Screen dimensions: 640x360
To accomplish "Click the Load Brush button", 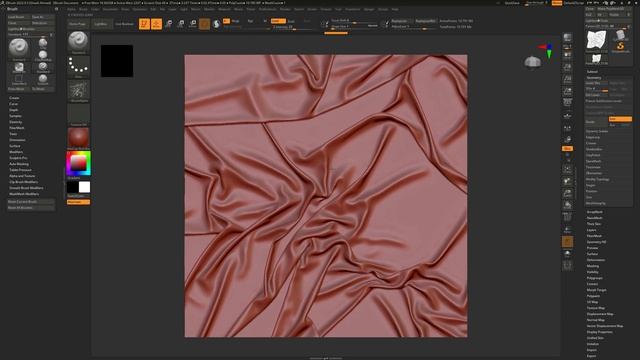I will (18, 17).
